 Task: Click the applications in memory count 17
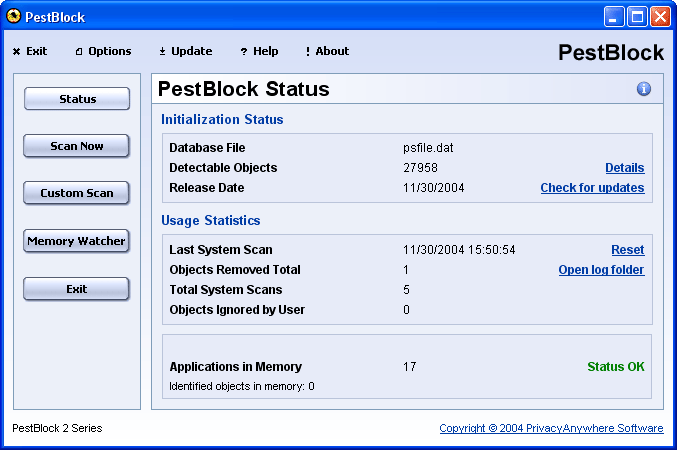coord(409,367)
